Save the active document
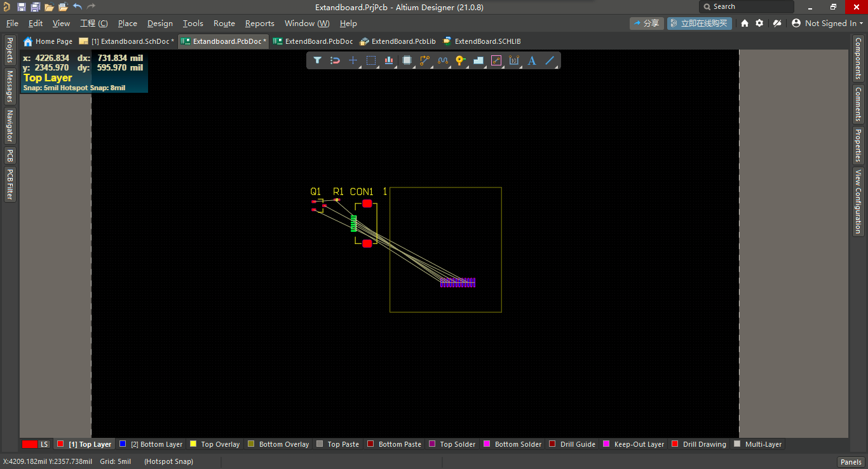This screenshot has height=469, width=868. click(22, 7)
